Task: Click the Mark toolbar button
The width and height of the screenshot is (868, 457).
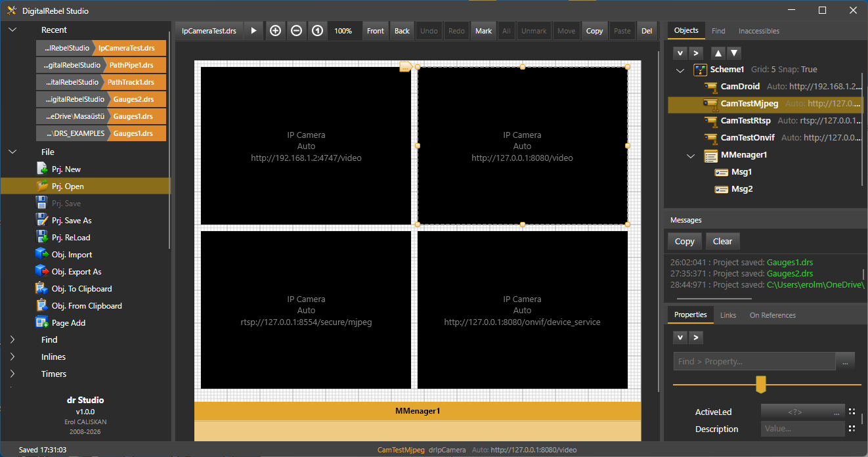Action: click(484, 31)
